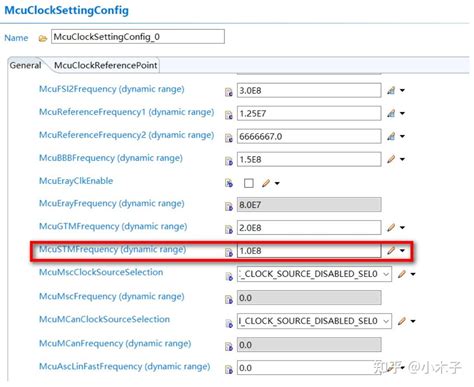This screenshot has width=474, height=387.
Task: Click the McuAscLinFastFrequency value field
Action: 309,368
